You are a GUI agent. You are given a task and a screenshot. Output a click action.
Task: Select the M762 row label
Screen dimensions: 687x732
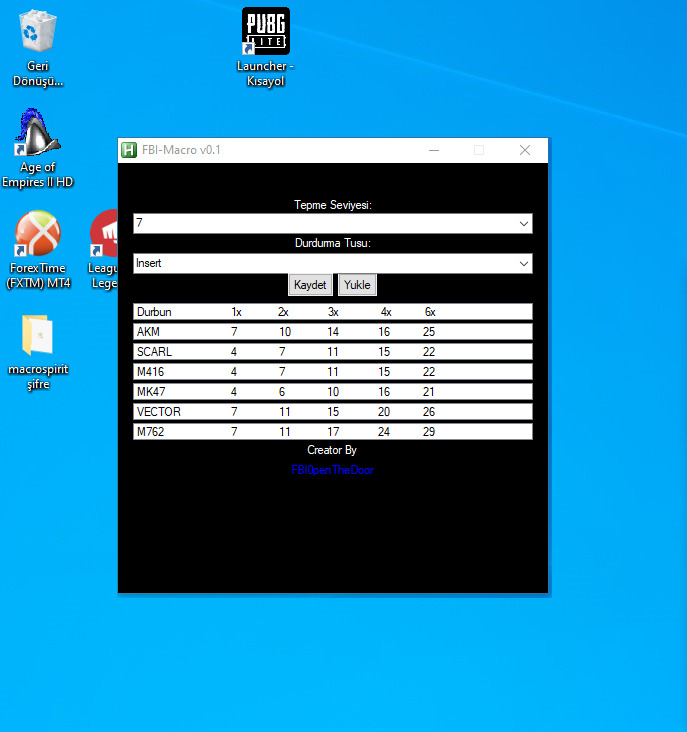click(x=150, y=432)
